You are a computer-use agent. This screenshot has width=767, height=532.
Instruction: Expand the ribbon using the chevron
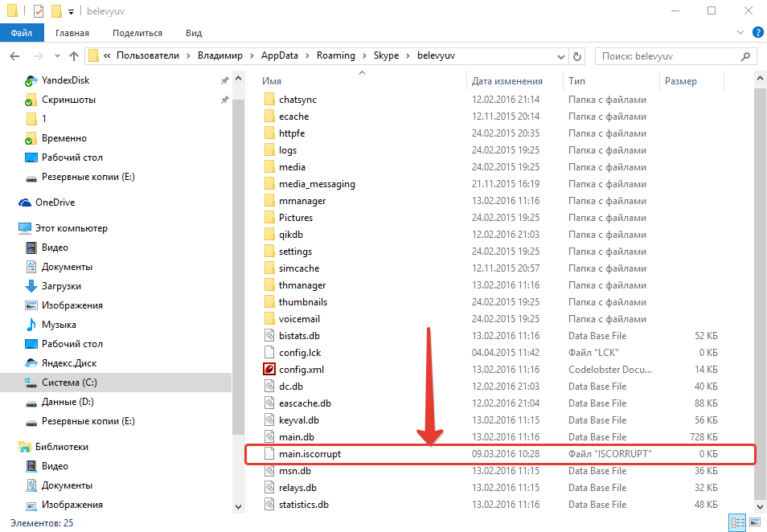point(741,33)
